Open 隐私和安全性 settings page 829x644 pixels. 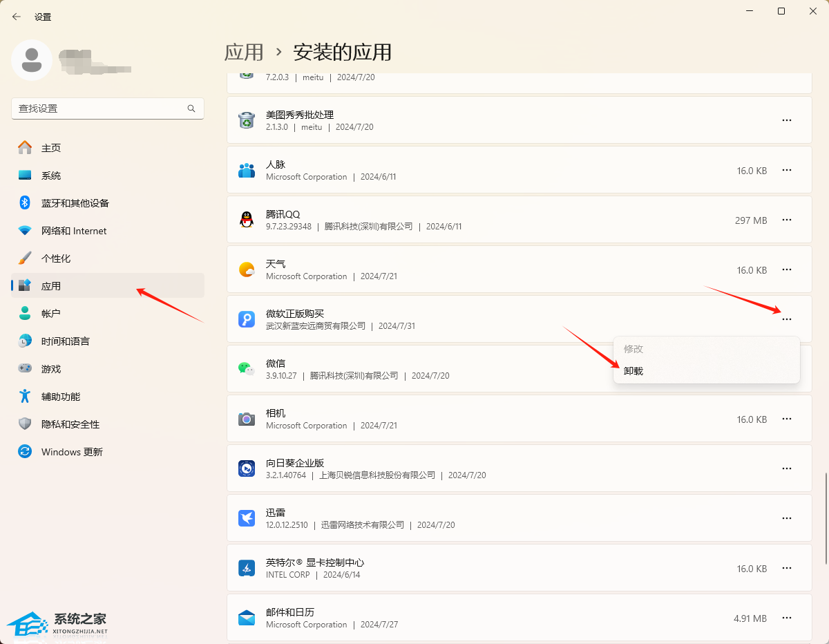(x=70, y=424)
